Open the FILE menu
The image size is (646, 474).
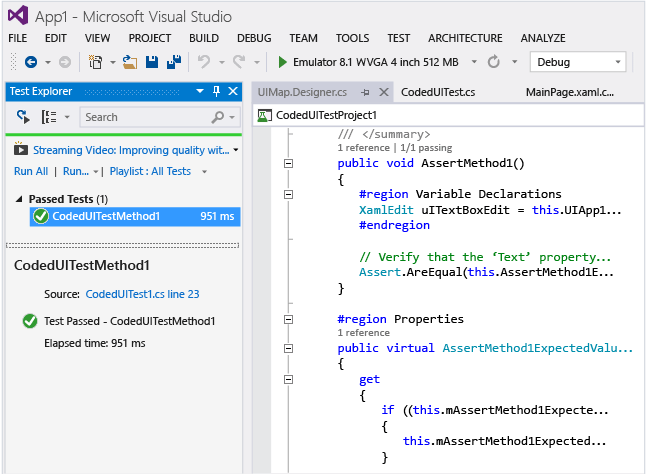click(x=18, y=38)
